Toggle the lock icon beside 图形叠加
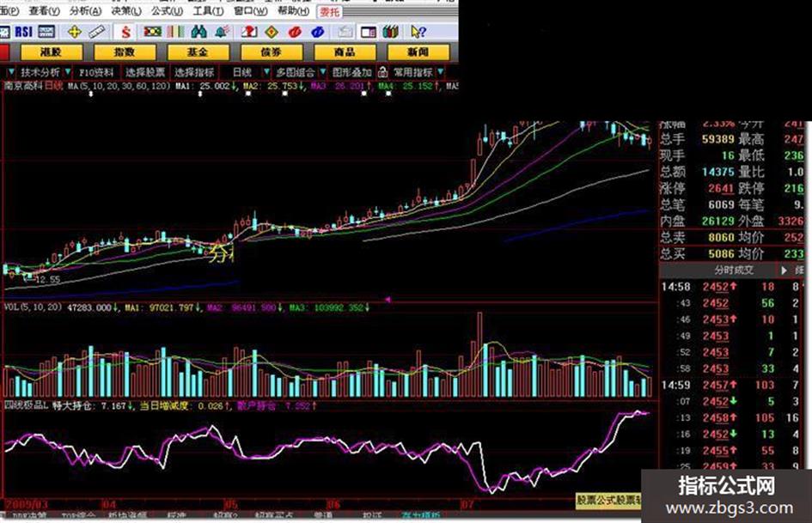Screen dimensions: 812x523 pyautogui.click(x=382, y=72)
